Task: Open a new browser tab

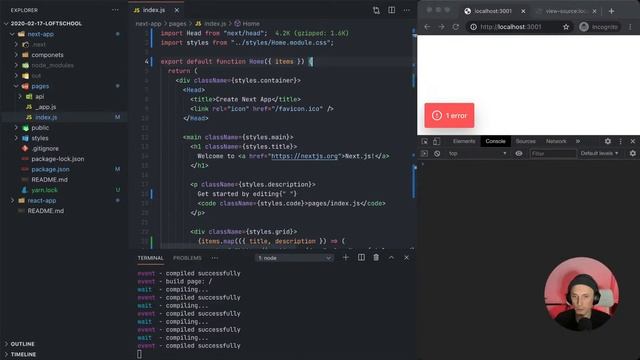Action: click(611, 11)
